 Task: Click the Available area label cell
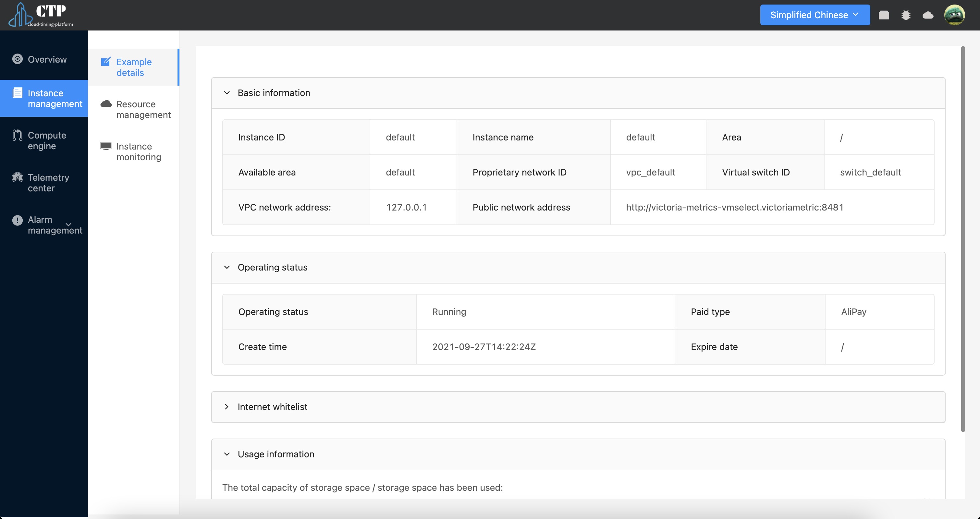(296, 172)
